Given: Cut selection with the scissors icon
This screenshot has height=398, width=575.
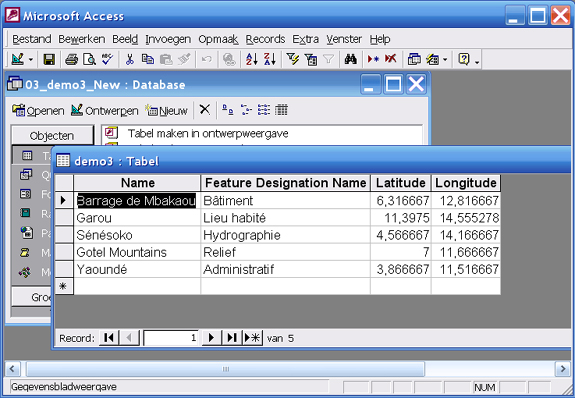Looking at the screenshot, I should (x=129, y=59).
